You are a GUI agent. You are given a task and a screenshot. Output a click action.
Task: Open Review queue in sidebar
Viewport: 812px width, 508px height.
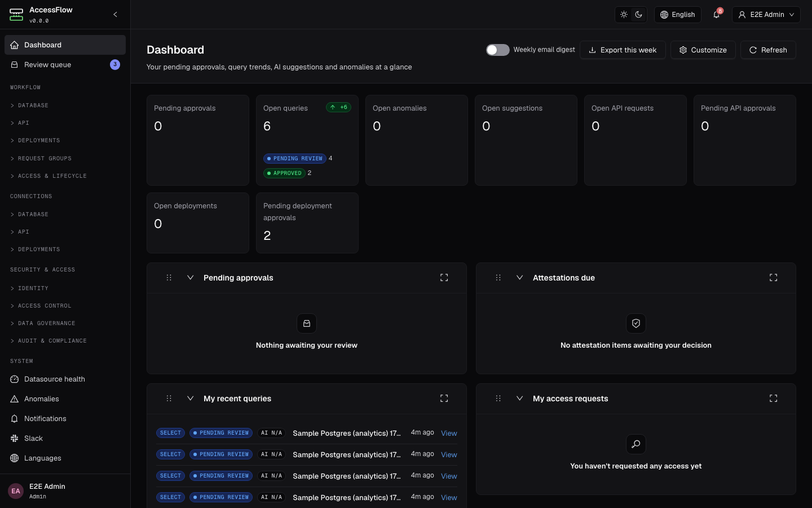[65, 65]
